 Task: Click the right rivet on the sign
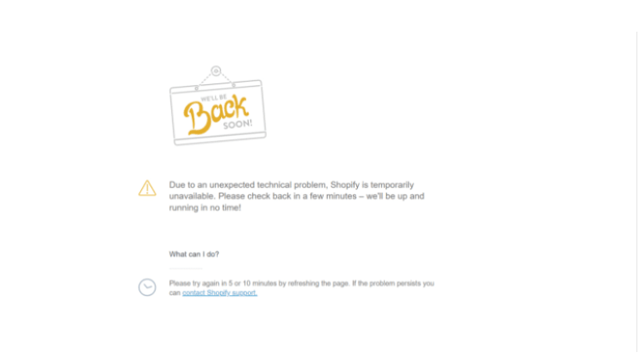pyautogui.click(x=234, y=84)
